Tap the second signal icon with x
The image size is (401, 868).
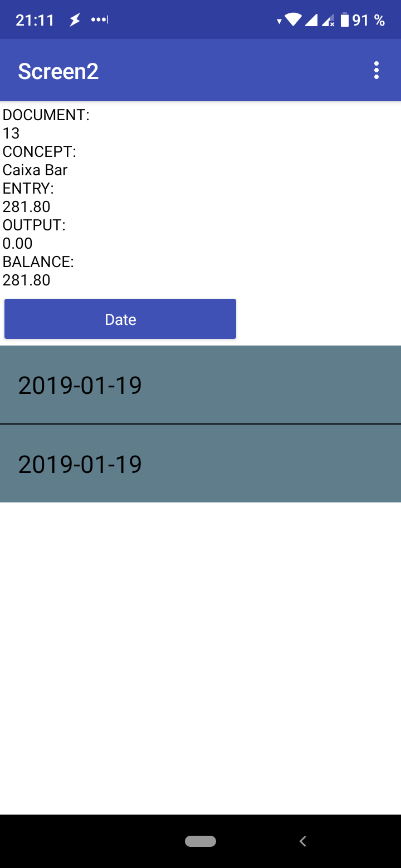point(329,21)
